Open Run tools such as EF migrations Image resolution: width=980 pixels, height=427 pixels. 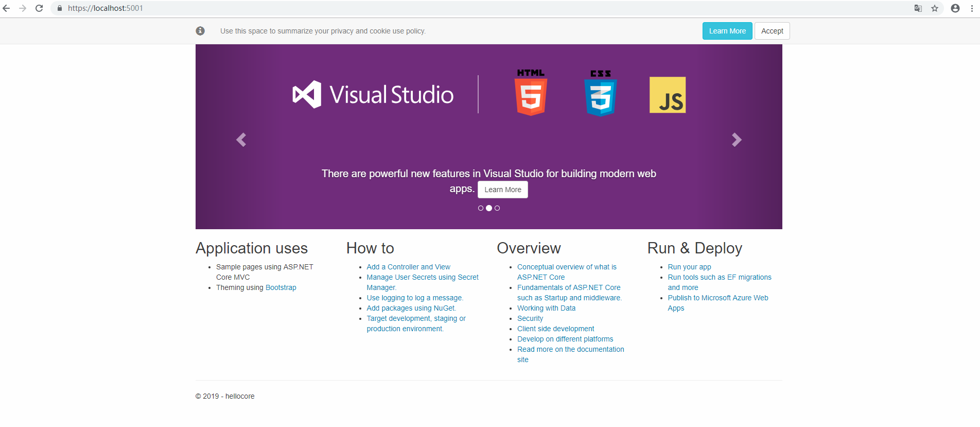(x=720, y=282)
